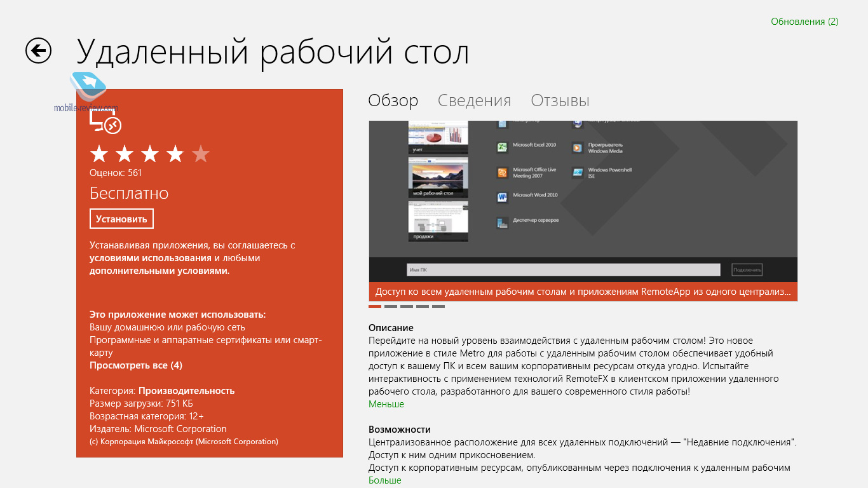Open the Производительность category link
The width and height of the screenshot is (868, 488).
click(x=186, y=391)
